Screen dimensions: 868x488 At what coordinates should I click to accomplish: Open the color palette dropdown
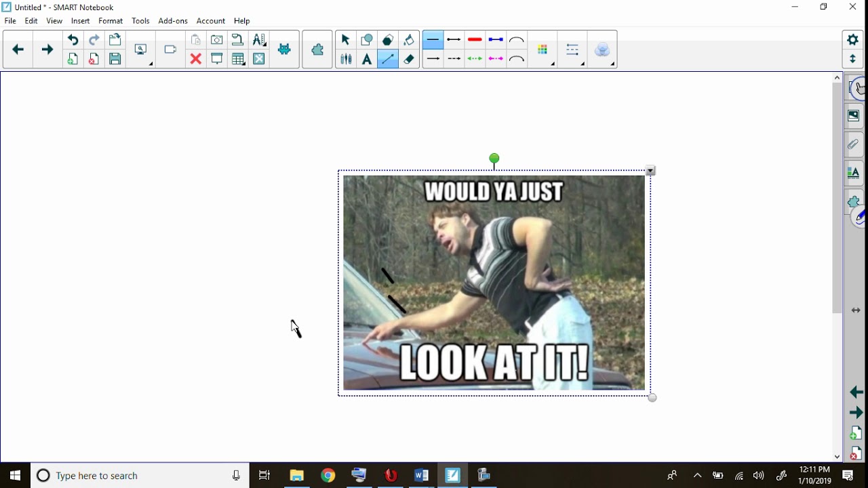(543, 49)
